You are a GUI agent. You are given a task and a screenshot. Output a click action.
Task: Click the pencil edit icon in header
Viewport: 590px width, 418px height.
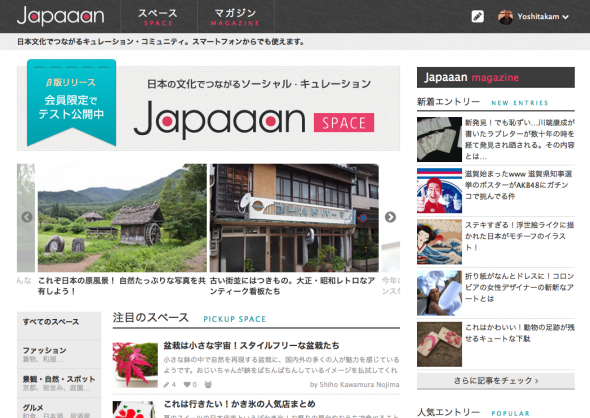pos(477,17)
